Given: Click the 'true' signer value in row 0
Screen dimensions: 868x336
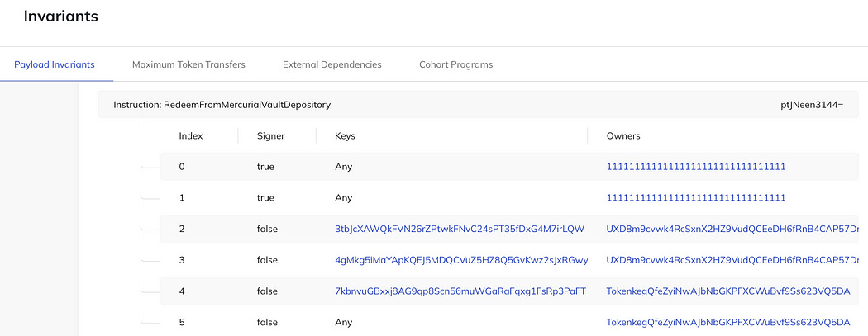Looking at the screenshot, I should 265,166.
